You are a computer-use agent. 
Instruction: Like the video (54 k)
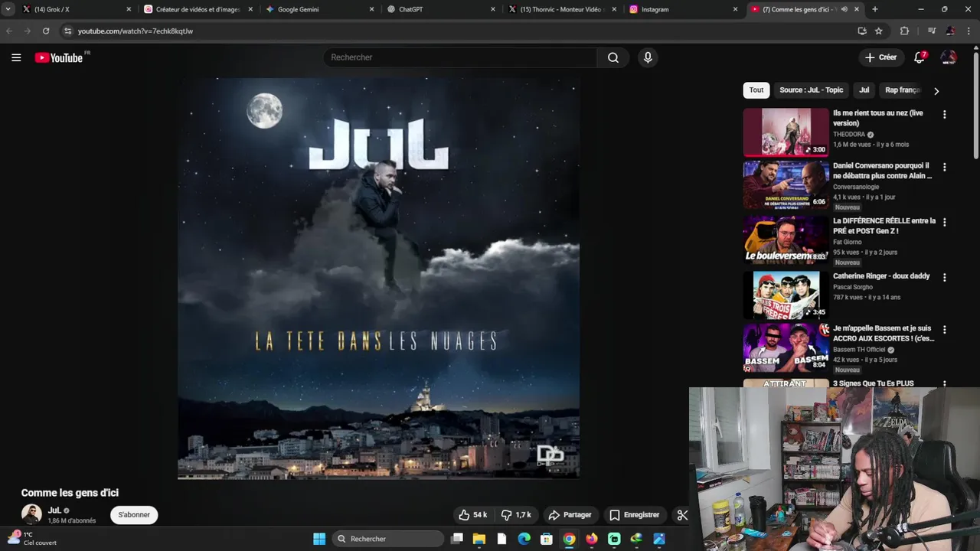[473, 515]
